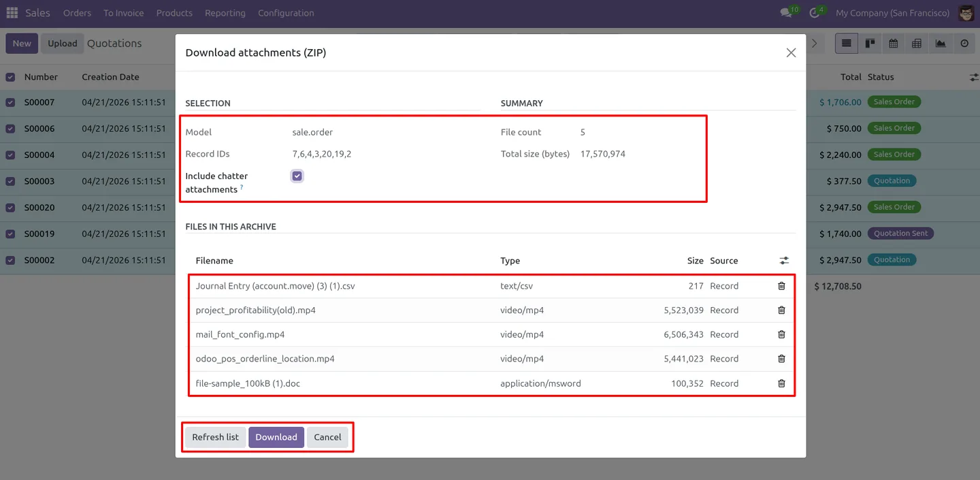Open column options for files list
The width and height of the screenshot is (980, 480).
(784, 261)
